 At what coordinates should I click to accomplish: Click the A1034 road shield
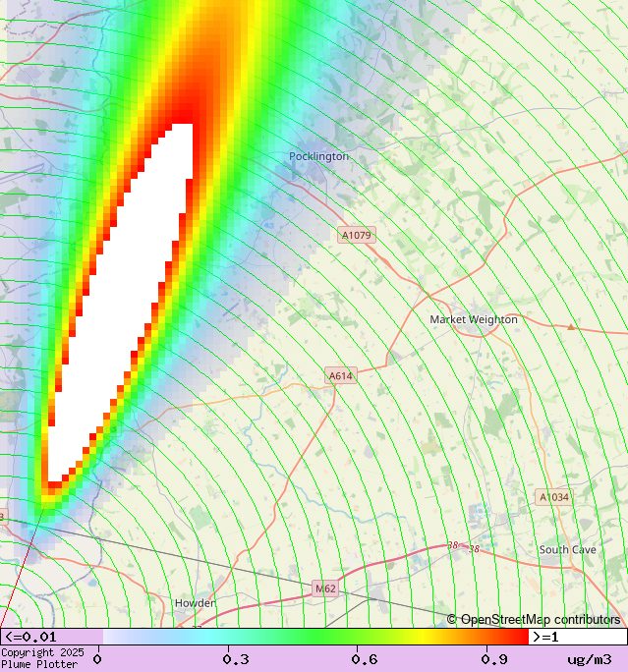(x=554, y=497)
